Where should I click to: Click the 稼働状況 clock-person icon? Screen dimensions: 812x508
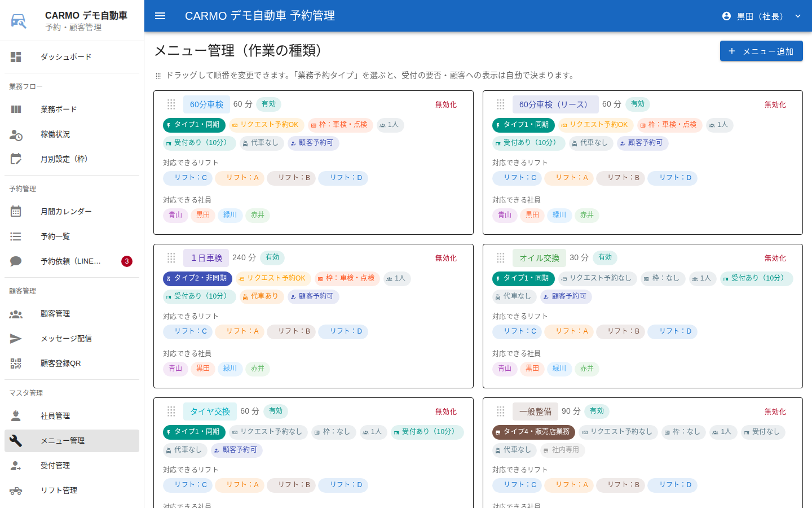[x=16, y=134]
